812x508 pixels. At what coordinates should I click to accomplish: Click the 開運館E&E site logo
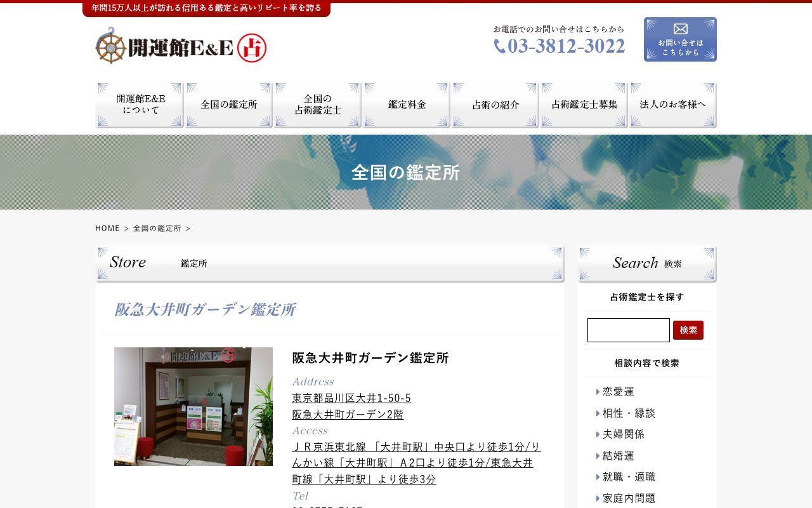click(x=181, y=46)
